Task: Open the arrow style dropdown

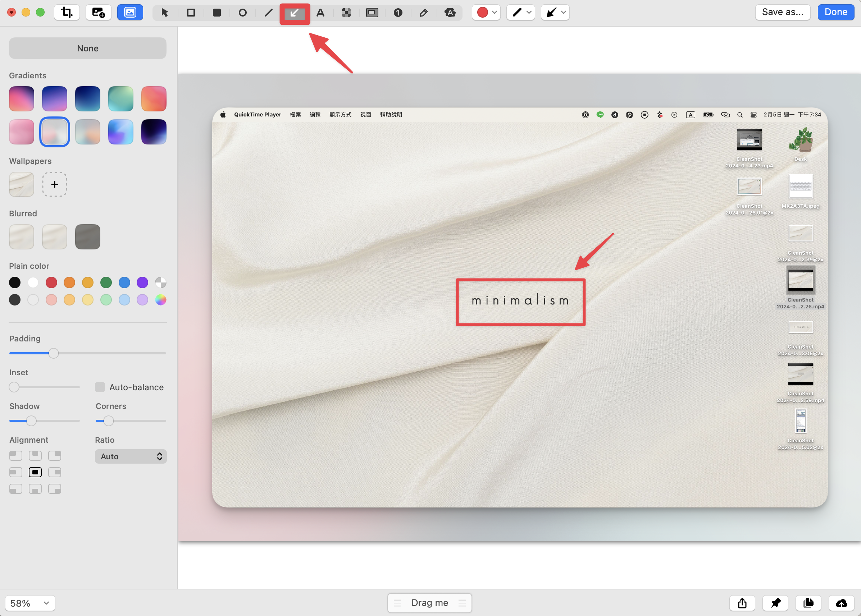Action: point(555,13)
